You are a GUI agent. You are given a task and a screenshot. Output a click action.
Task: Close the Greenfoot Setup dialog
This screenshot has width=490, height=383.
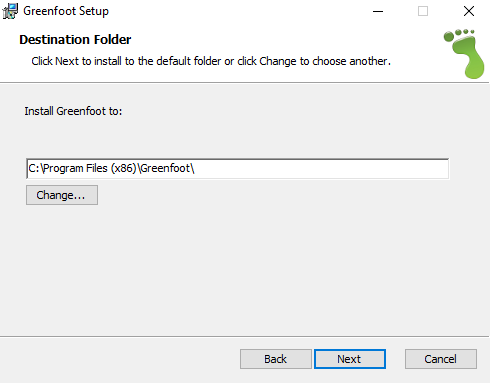[x=469, y=11]
